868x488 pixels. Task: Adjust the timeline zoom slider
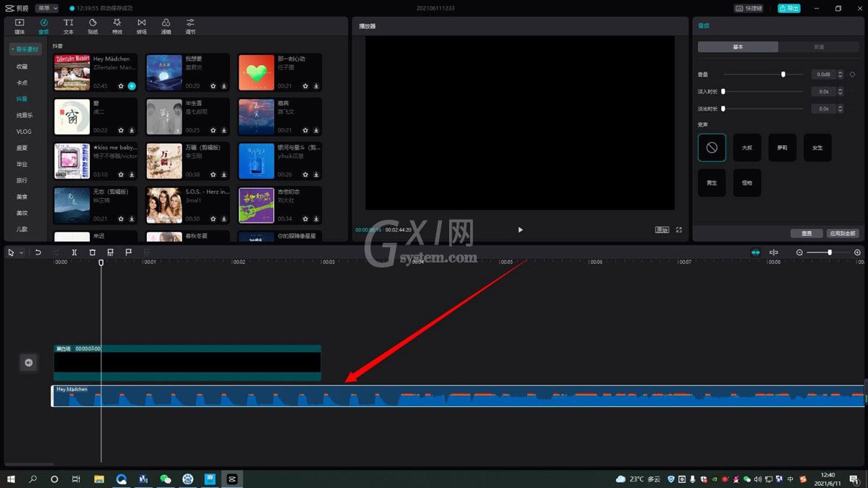coord(828,252)
